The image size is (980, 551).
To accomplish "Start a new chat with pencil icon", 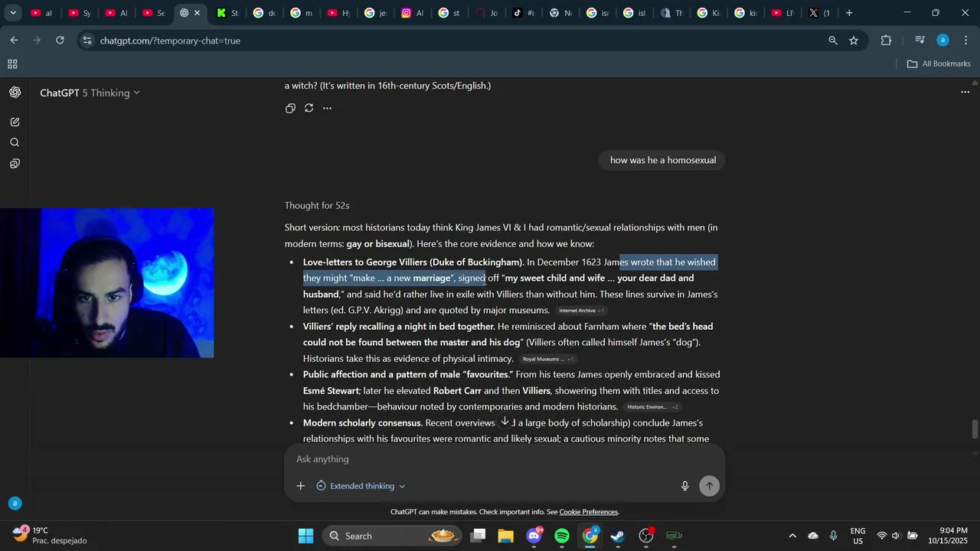I will 15,122.
